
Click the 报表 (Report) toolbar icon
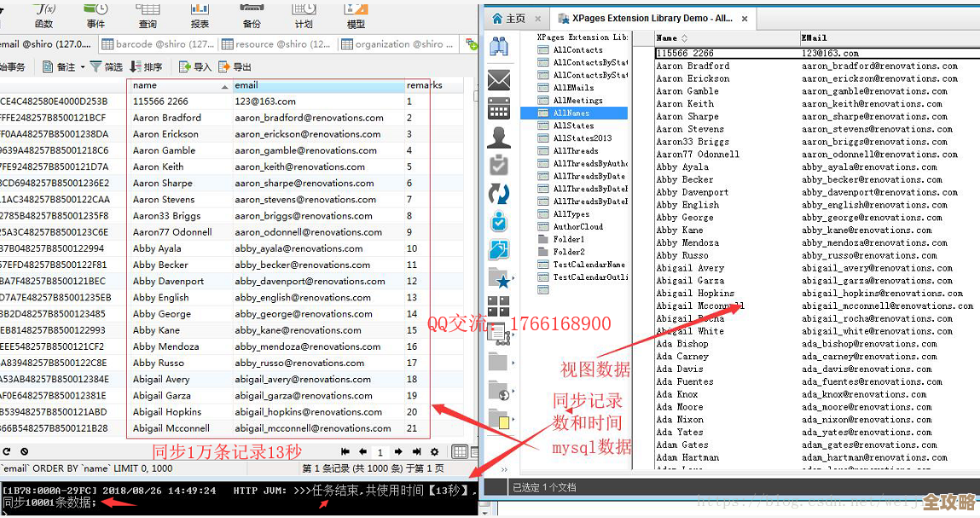click(200, 14)
